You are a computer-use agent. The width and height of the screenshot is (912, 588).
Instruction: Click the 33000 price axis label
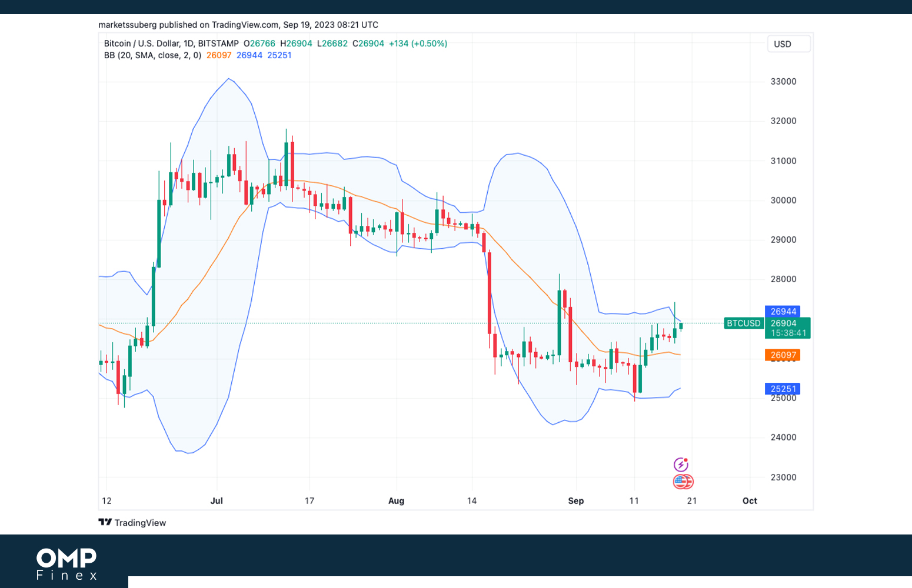(x=783, y=82)
